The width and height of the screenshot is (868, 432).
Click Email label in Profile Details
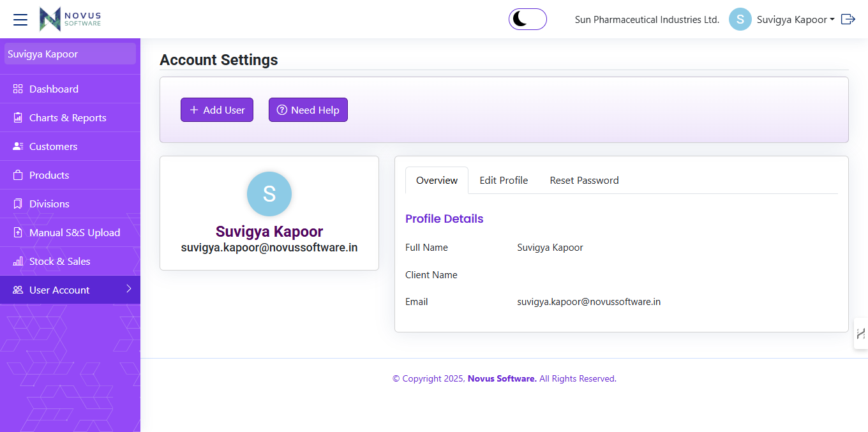click(417, 302)
